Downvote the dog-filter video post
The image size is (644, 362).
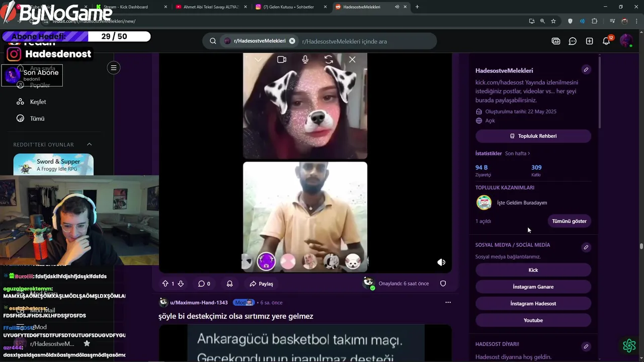pos(181,284)
